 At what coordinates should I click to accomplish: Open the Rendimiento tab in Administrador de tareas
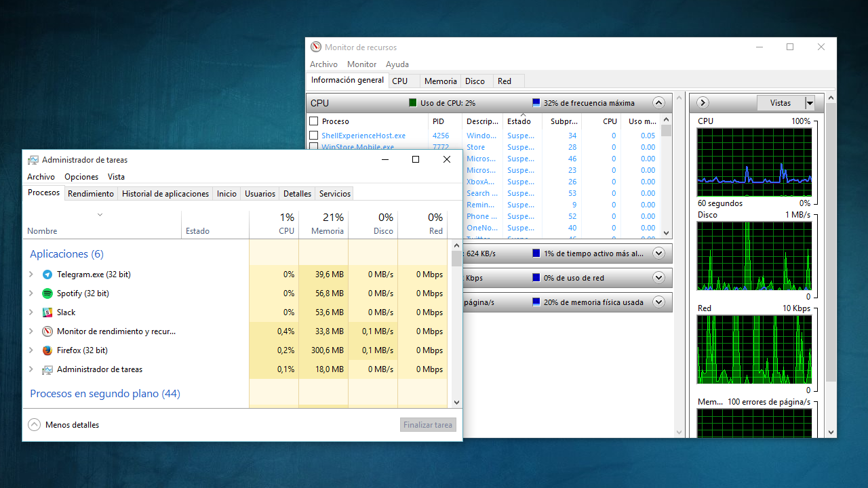pyautogui.click(x=90, y=193)
